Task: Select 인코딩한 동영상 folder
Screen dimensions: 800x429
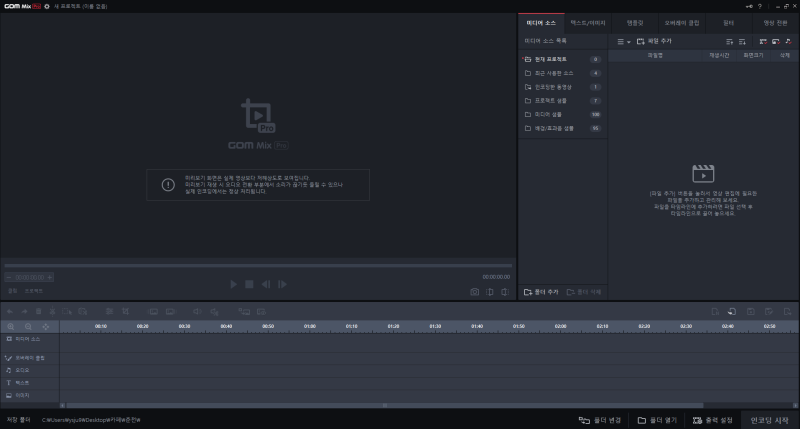Action: tap(562, 87)
